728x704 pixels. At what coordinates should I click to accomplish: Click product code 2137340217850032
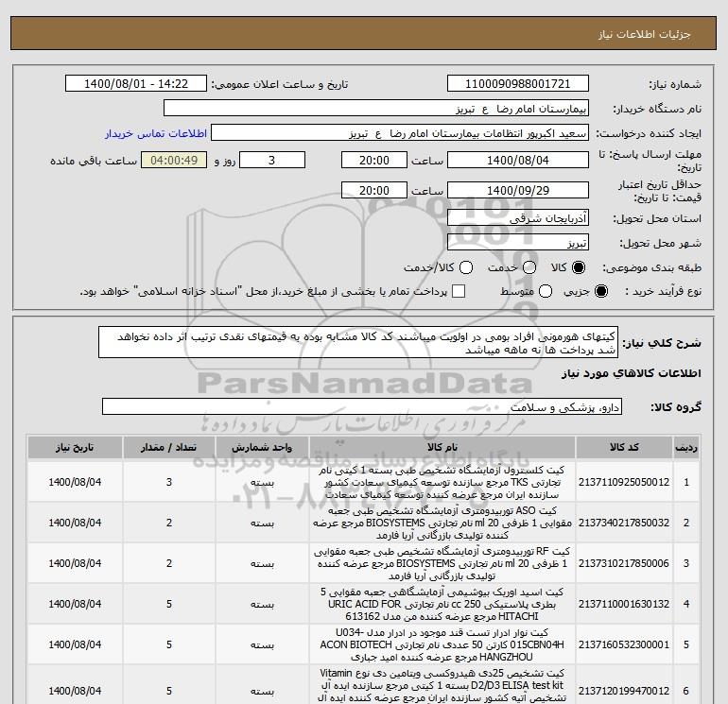tap(624, 523)
